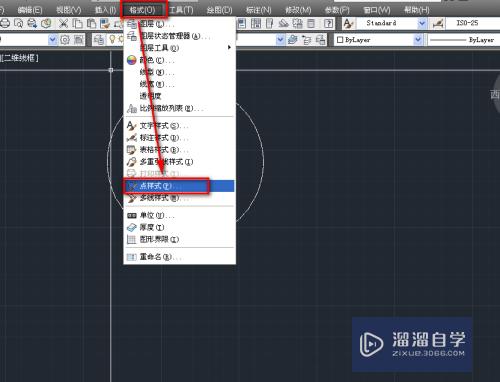The height and width of the screenshot is (382, 500).
Task: Choose 透明度 menu item
Action: pos(180,96)
